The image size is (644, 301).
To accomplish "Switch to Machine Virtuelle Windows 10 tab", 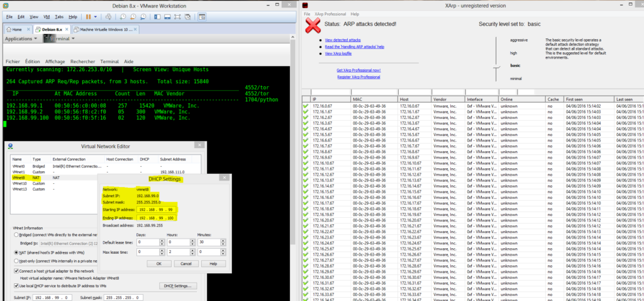I will pos(106,30).
